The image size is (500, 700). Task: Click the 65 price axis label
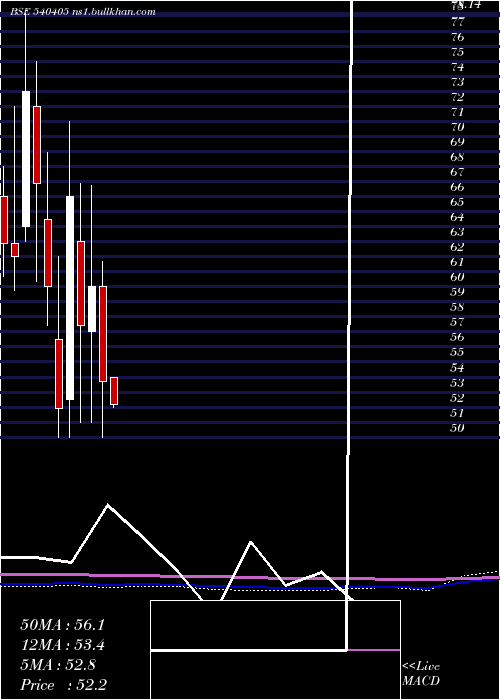(x=458, y=202)
